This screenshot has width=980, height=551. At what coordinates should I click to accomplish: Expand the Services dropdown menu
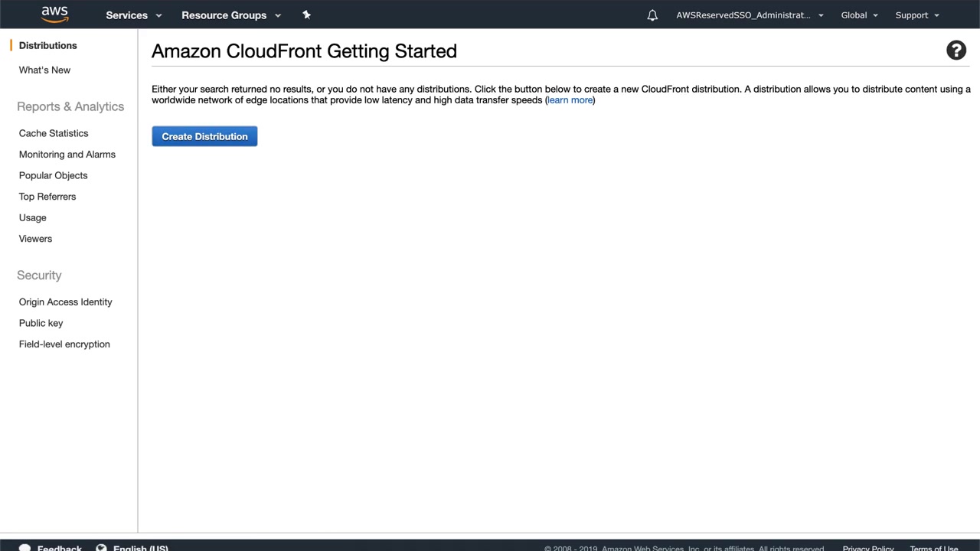134,15
